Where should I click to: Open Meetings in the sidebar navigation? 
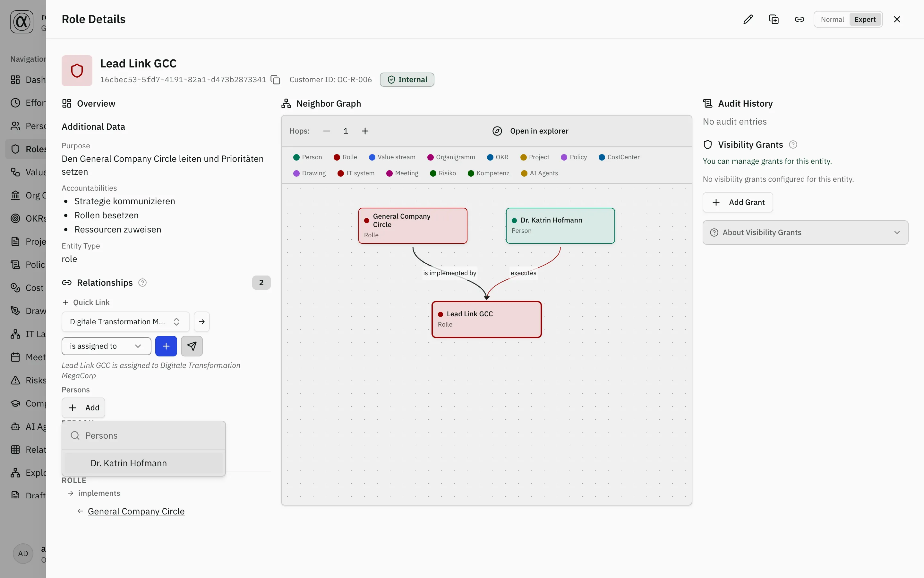pyautogui.click(x=26, y=357)
